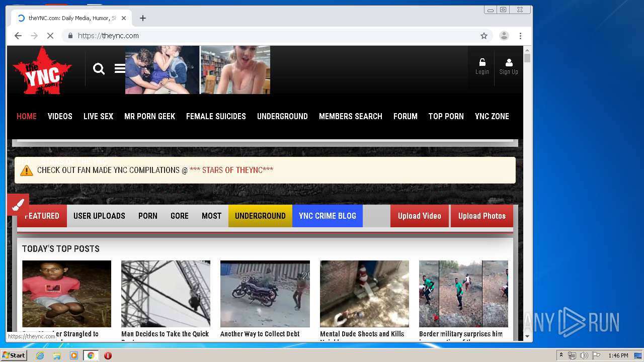Click the Upload Video button
Screen dimensions: 644x362
pyautogui.click(x=420, y=216)
